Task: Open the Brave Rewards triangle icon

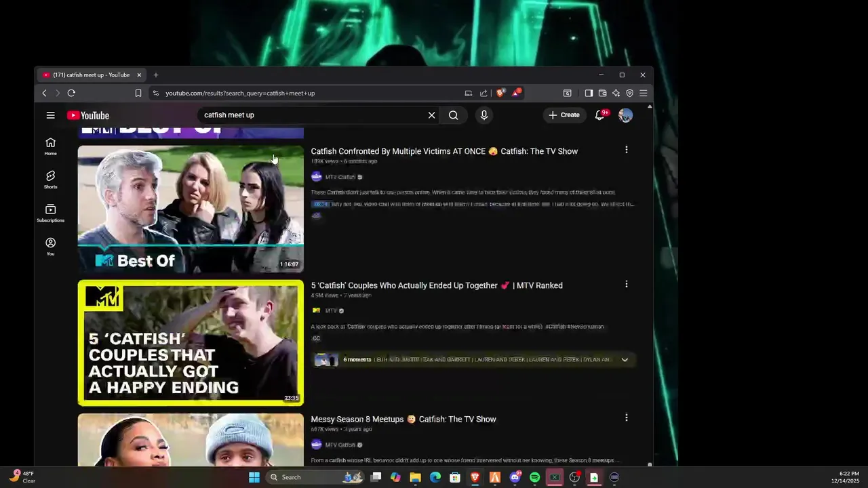Action: pos(517,93)
